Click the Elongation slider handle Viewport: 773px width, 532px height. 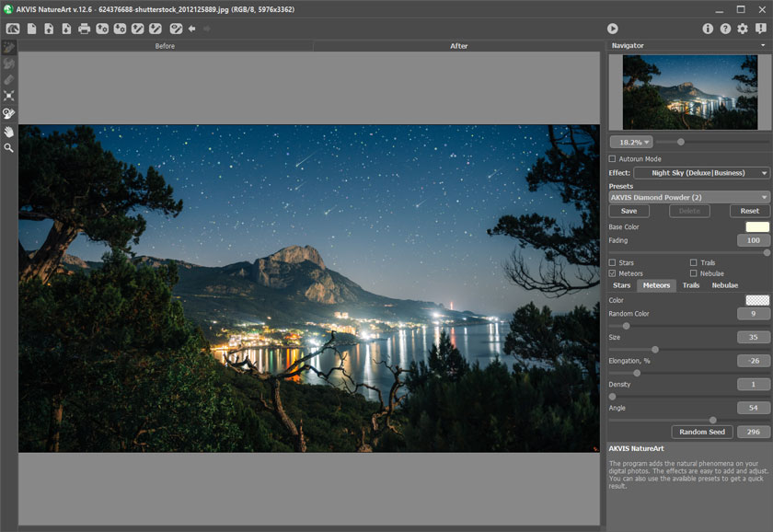[x=637, y=374]
